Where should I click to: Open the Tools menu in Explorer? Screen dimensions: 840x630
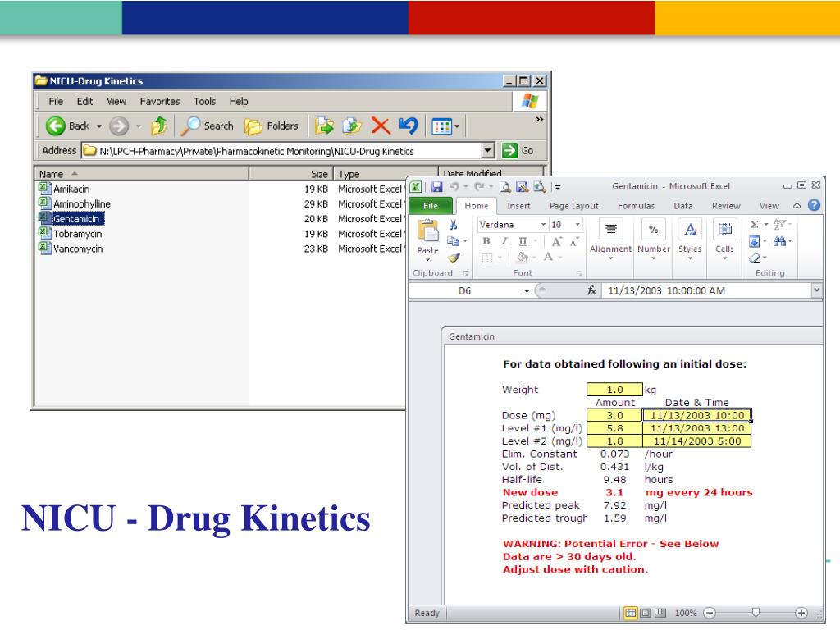point(204,101)
